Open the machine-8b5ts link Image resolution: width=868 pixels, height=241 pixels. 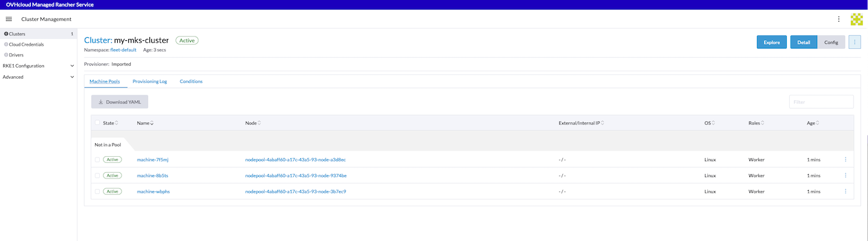point(153,175)
